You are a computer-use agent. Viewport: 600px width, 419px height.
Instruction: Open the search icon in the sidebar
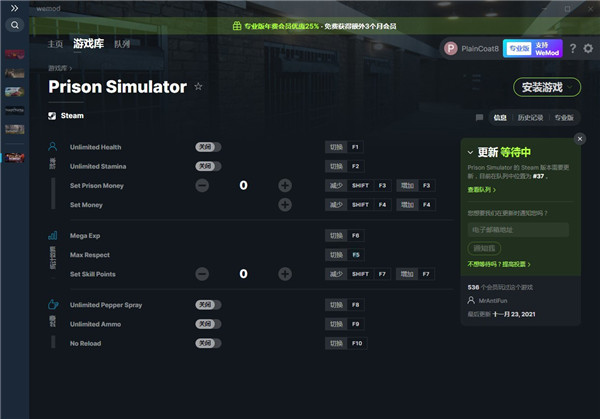[x=15, y=26]
